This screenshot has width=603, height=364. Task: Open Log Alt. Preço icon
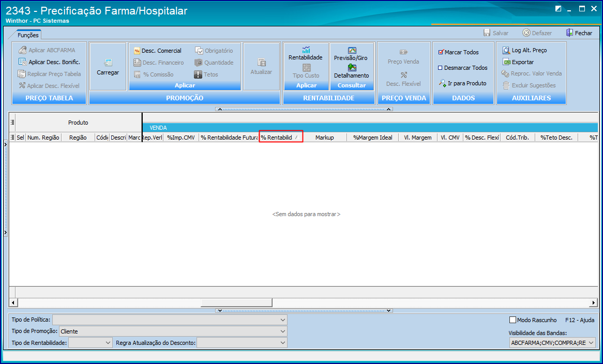[506, 50]
